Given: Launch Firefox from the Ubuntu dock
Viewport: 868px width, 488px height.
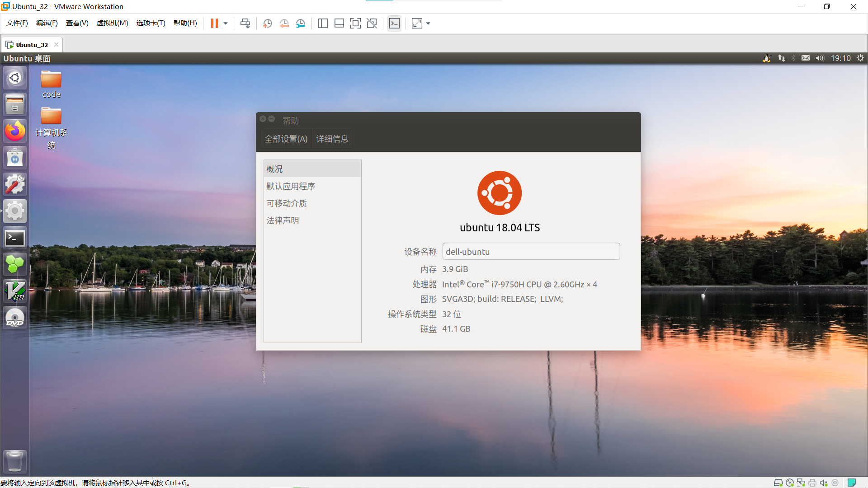Looking at the screenshot, I should (15, 131).
